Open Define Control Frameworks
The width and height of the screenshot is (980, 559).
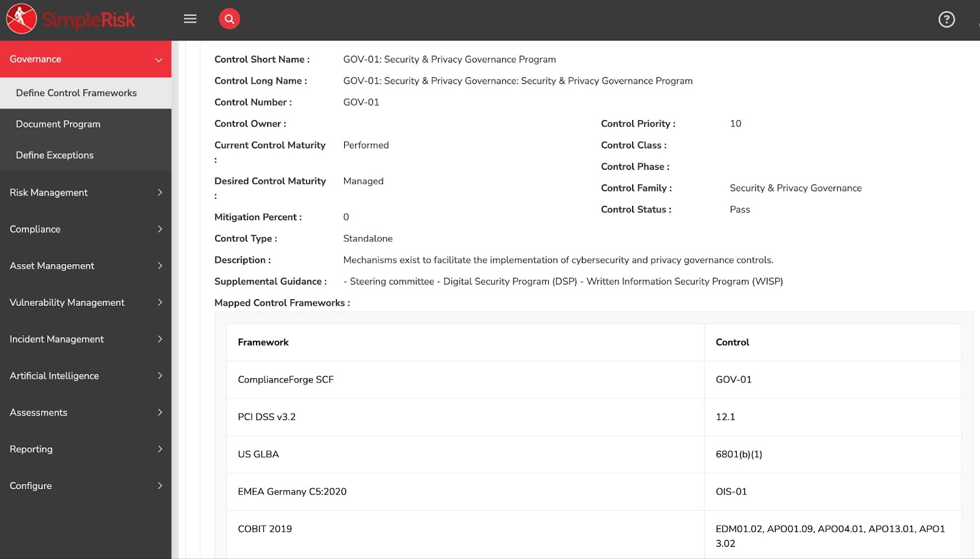(x=76, y=93)
